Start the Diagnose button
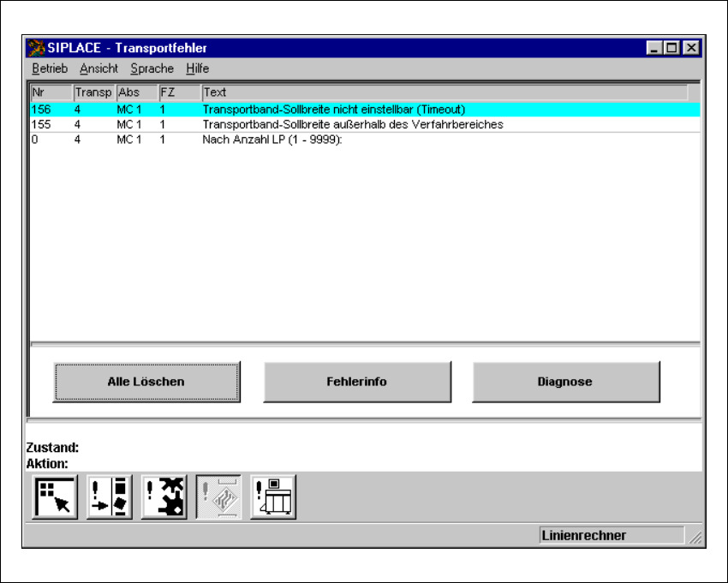 566,382
